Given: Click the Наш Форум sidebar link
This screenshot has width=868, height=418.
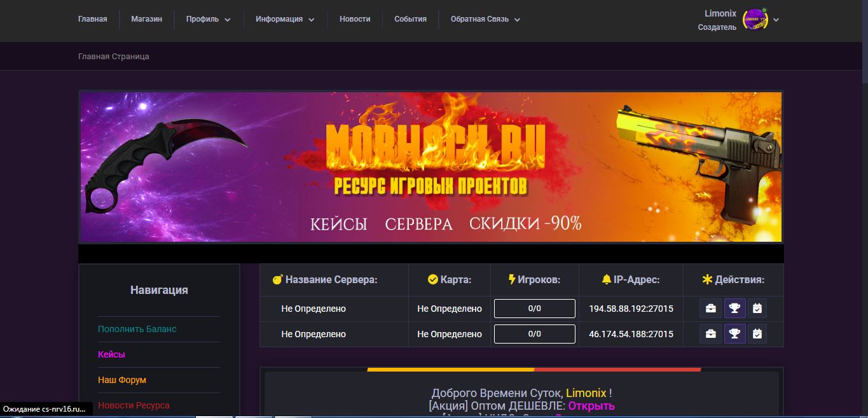Looking at the screenshot, I should pos(122,380).
